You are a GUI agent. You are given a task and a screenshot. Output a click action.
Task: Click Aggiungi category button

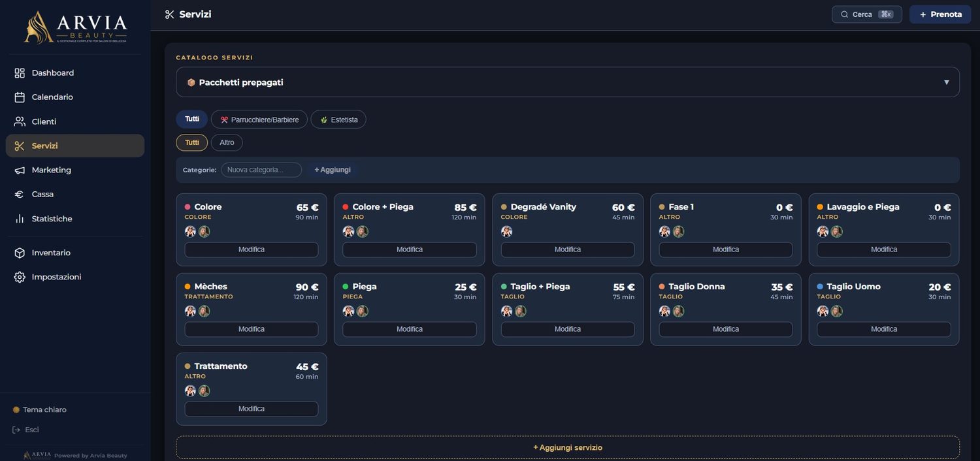pyautogui.click(x=333, y=170)
